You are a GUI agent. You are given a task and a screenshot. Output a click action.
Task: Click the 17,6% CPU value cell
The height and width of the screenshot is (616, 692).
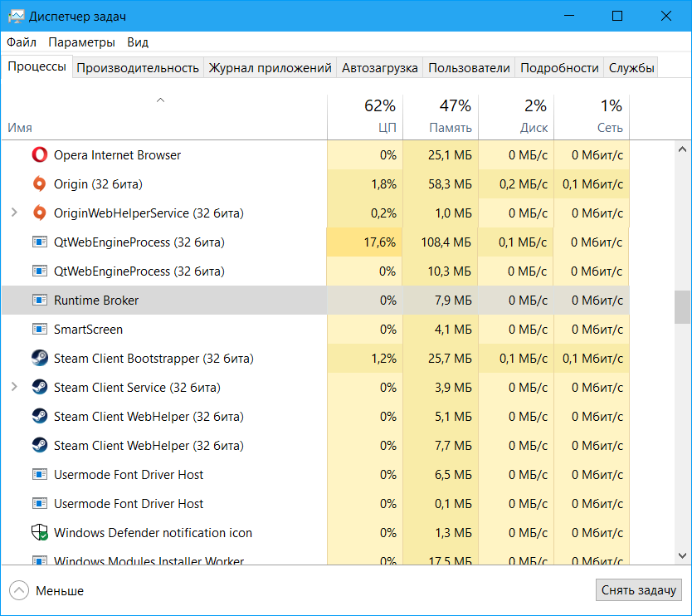click(x=364, y=242)
